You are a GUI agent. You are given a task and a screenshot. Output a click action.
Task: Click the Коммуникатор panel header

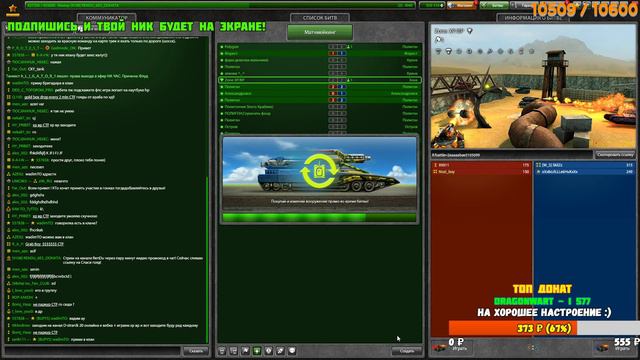pos(107,18)
